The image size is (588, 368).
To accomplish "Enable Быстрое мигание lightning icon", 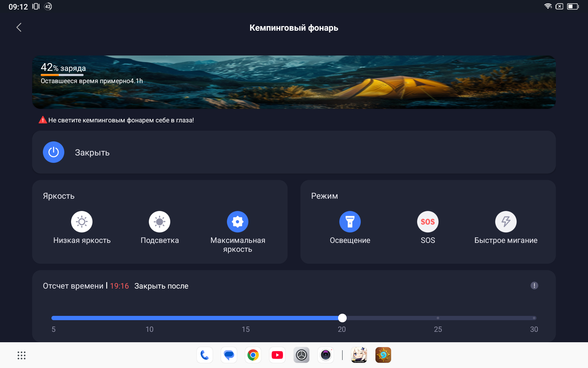I will (x=506, y=222).
